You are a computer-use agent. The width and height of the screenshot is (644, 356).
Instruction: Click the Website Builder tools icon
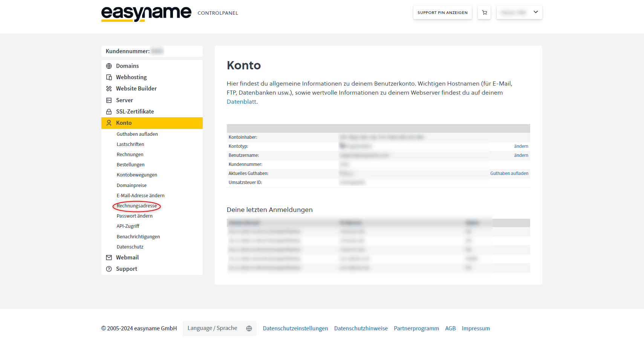tap(109, 89)
